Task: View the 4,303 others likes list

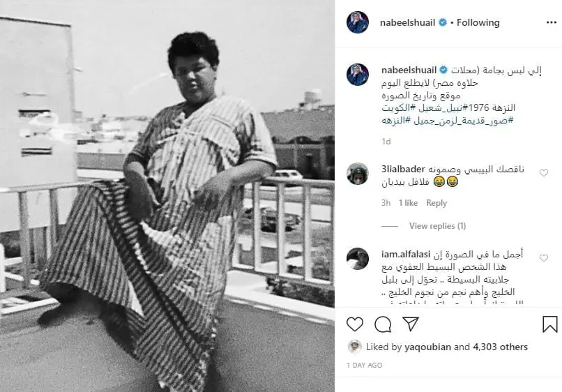Action: 500,347
